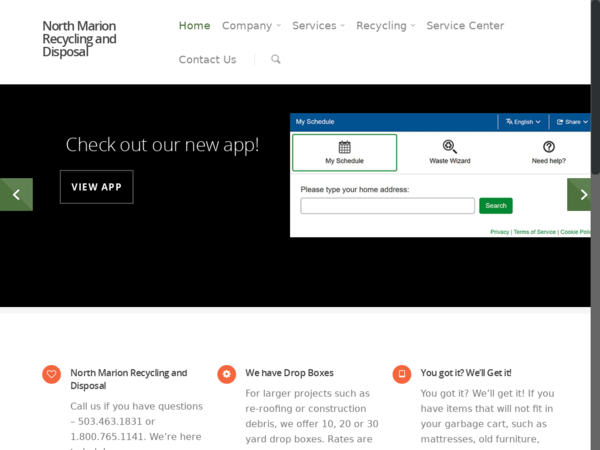Click phone number 503.463.1831 text
The image size is (600, 450).
point(110,421)
